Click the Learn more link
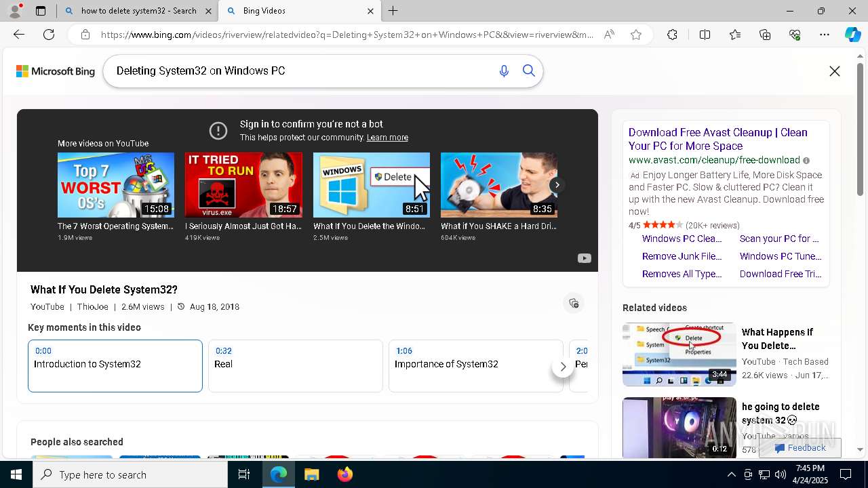Image resolution: width=868 pixels, height=488 pixels. [x=387, y=138]
